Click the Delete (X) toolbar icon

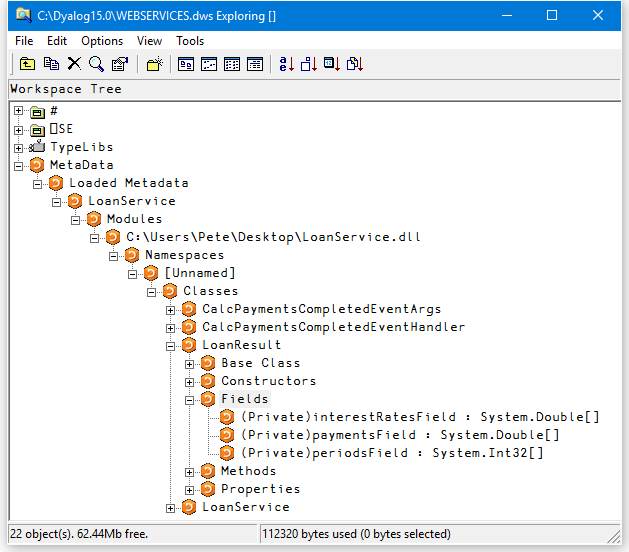(x=74, y=64)
